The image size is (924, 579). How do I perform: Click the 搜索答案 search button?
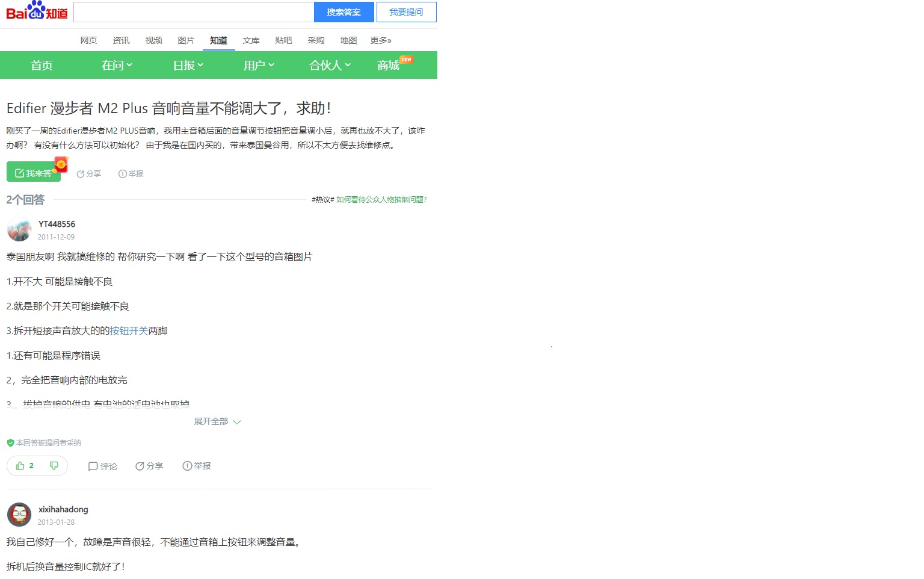coord(343,11)
